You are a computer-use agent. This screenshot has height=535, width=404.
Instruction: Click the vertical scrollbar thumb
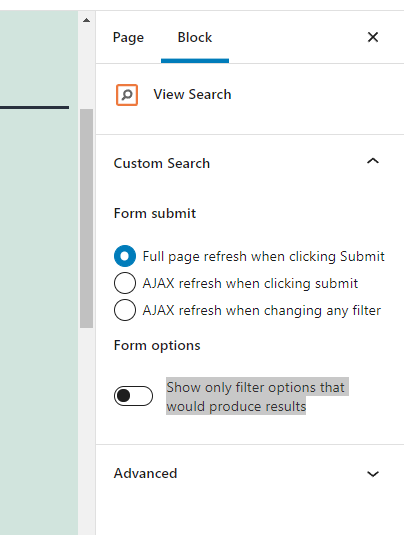point(87,218)
